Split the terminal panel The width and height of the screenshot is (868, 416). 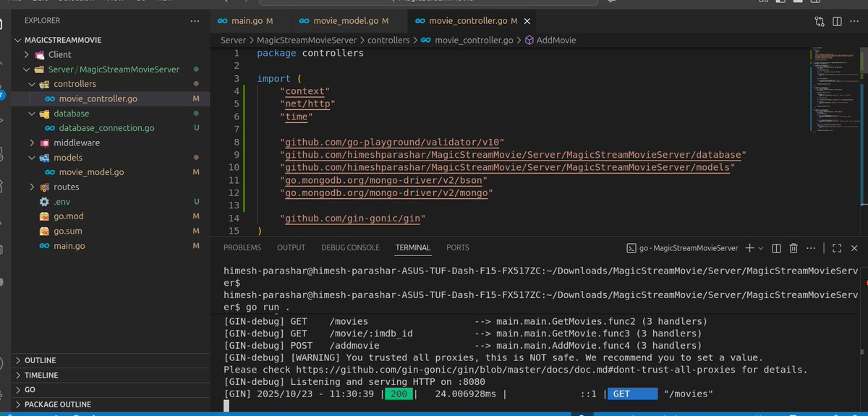pos(778,247)
